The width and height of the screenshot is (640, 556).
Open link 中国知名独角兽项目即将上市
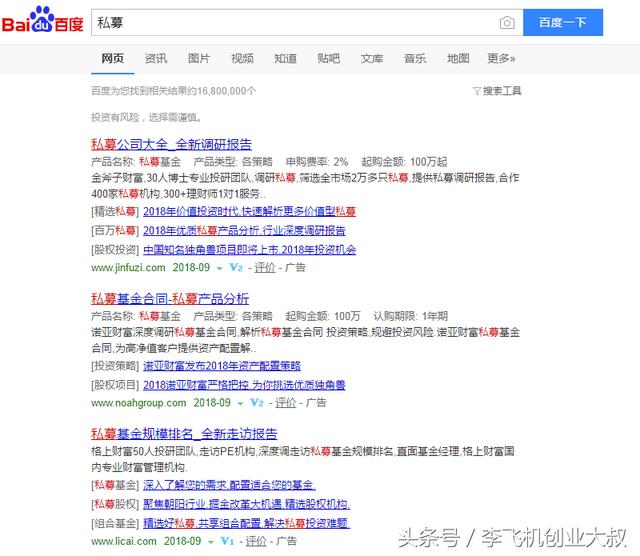point(249,249)
